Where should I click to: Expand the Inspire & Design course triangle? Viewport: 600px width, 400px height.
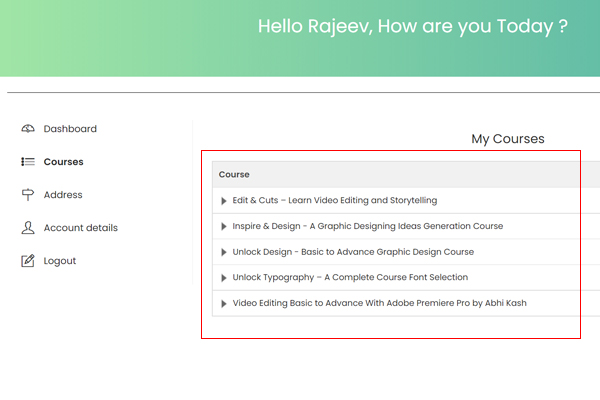[224, 227]
